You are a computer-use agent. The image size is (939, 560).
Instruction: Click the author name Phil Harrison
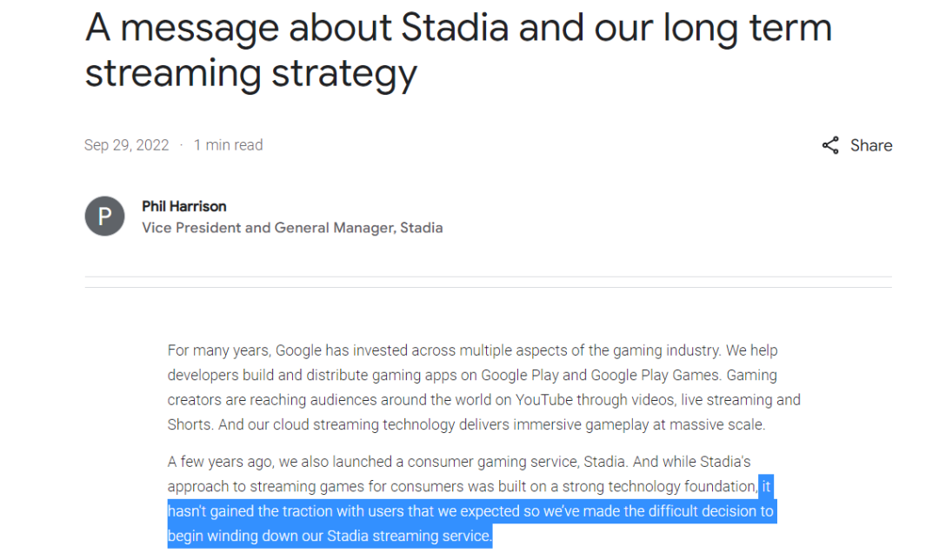tap(183, 206)
